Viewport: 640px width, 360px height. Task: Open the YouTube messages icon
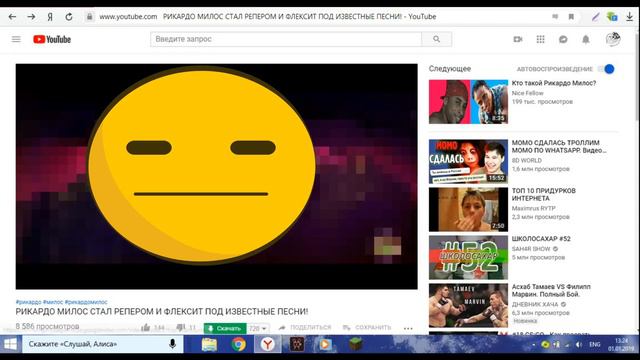[563, 39]
